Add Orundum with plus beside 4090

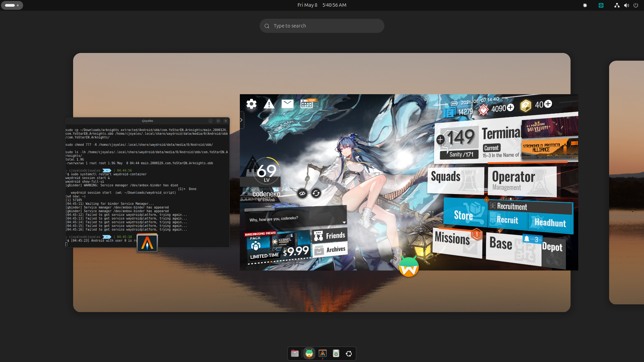point(511,107)
